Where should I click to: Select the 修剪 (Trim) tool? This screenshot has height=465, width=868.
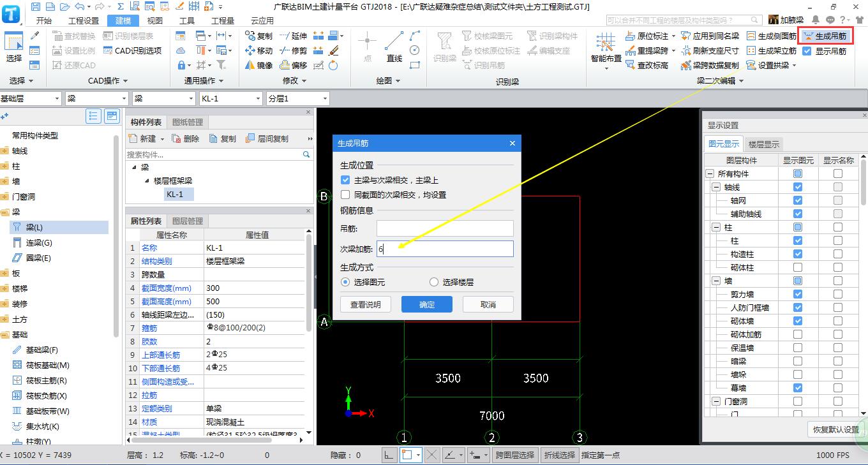[293, 50]
